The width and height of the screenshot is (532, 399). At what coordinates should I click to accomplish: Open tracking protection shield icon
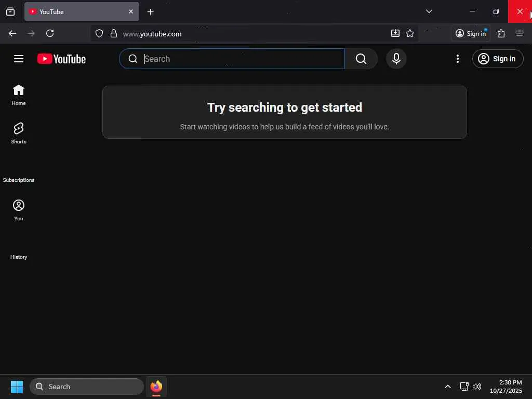coord(99,33)
